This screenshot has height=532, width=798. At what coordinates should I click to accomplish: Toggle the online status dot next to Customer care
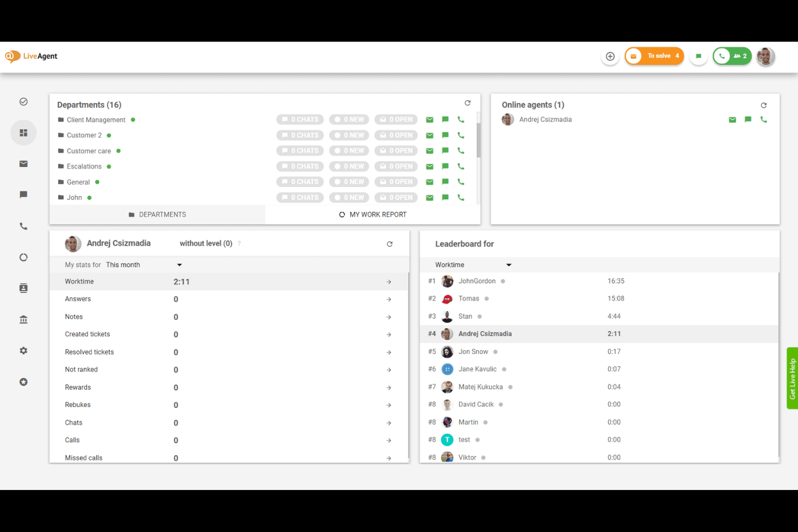[x=118, y=150]
